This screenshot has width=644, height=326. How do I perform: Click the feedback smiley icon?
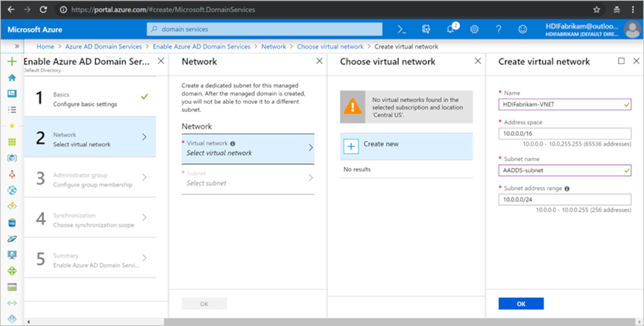pos(522,29)
